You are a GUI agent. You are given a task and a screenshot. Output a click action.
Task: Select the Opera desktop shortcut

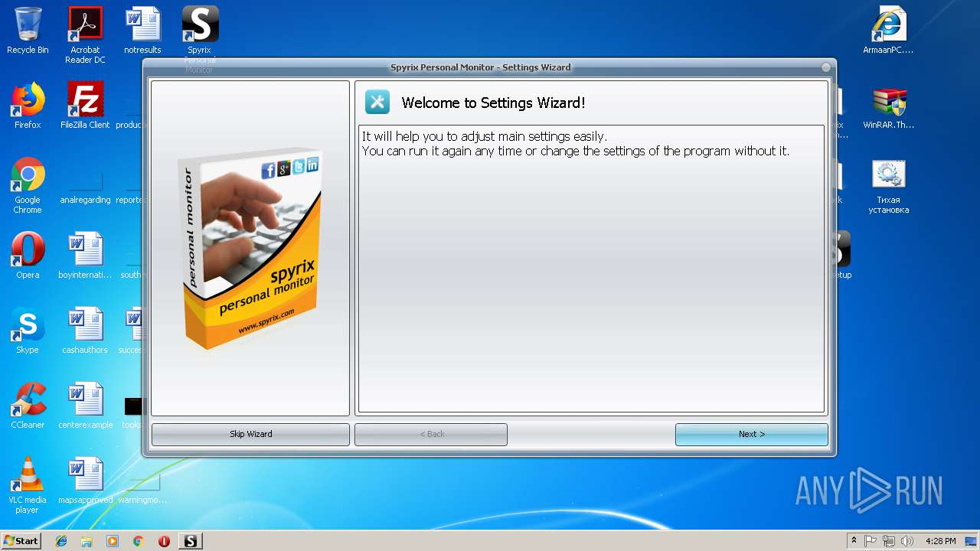[28, 256]
